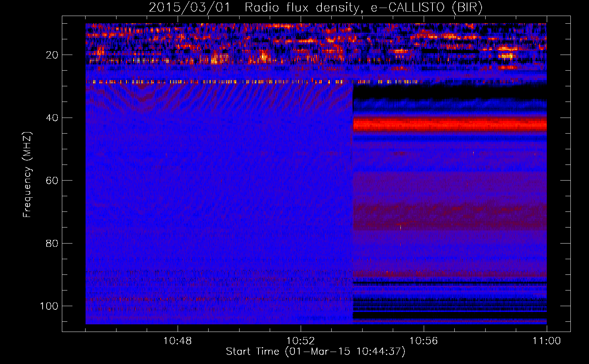Click the 'Frequency (MHZ)' y-axis label
589x364 pixels.
point(27,175)
